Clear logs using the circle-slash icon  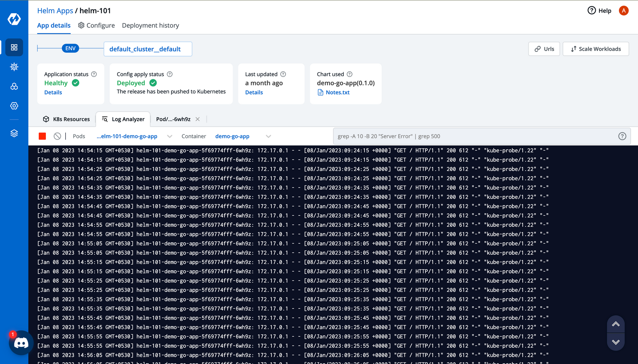click(x=57, y=136)
